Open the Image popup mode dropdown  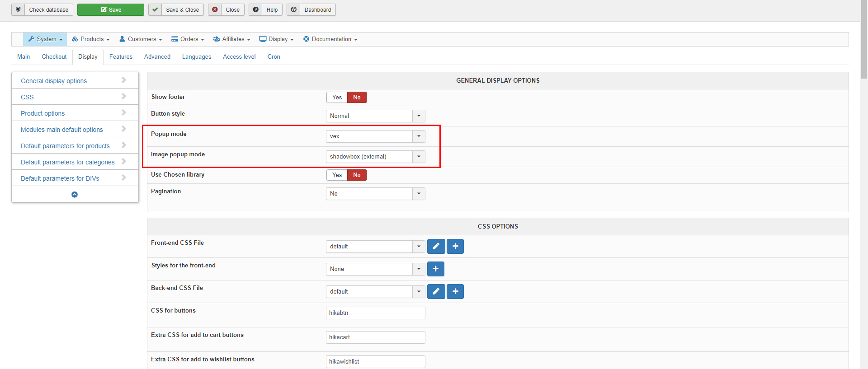pyautogui.click(x=375, y=157)
